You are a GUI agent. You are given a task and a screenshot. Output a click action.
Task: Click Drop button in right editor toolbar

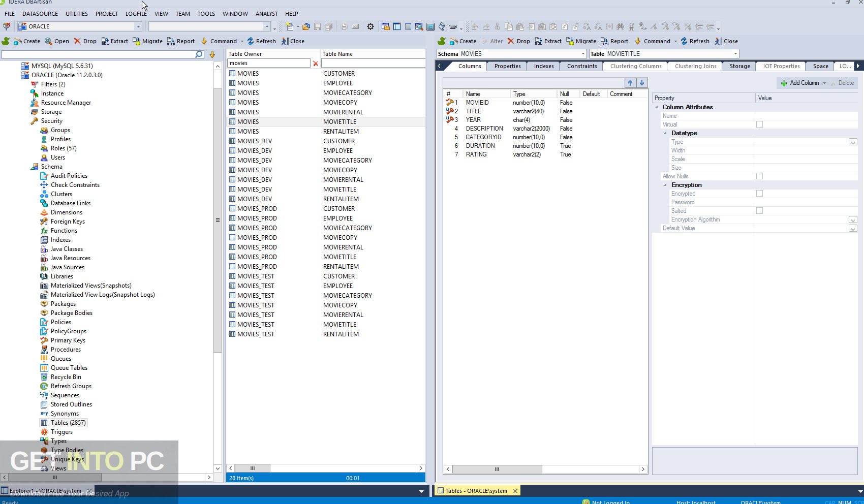click(519, 41)
